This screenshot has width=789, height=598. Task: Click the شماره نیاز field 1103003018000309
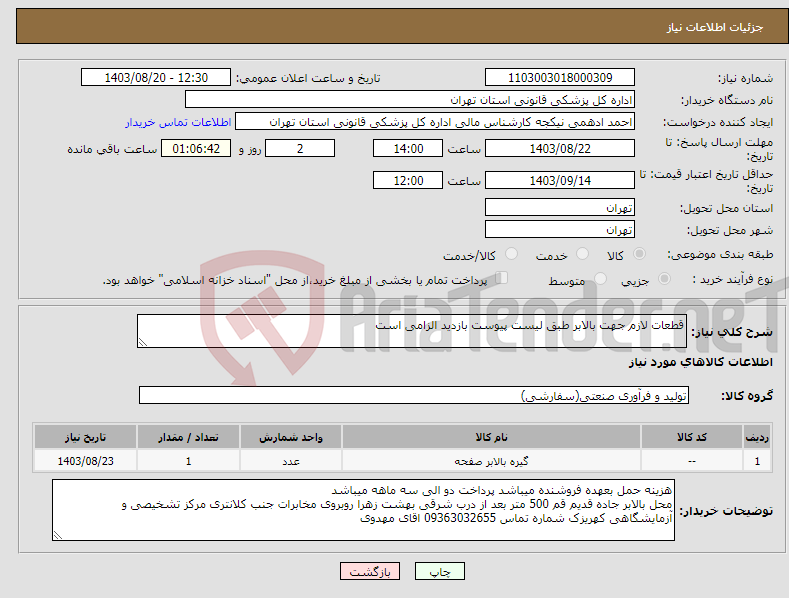[x=560, y=78]
